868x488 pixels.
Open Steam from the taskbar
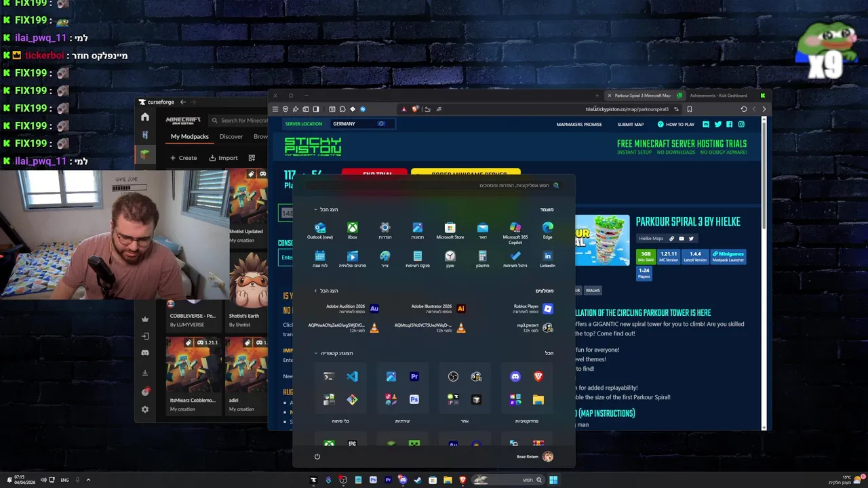pyautogui.click(x=418, y=480)
